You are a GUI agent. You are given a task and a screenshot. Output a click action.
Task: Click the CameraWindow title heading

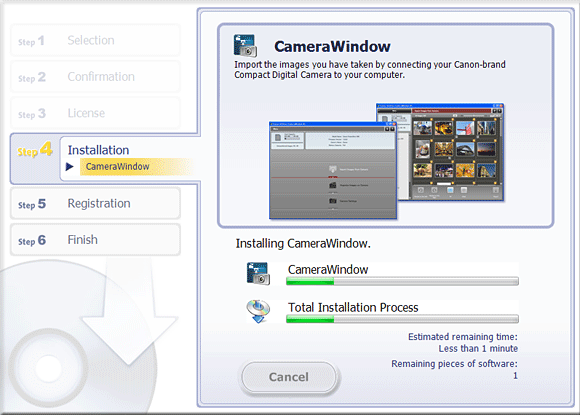click(x=332, y=47)
